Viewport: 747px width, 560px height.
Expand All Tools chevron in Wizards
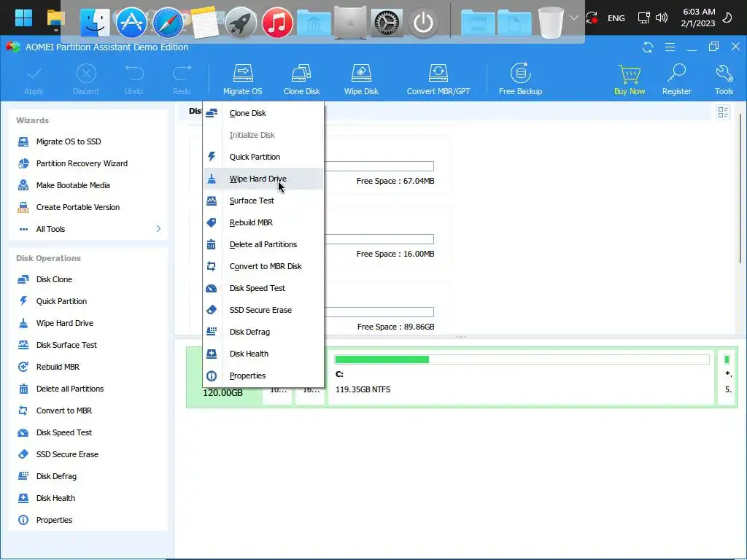(x=158, y=229)
